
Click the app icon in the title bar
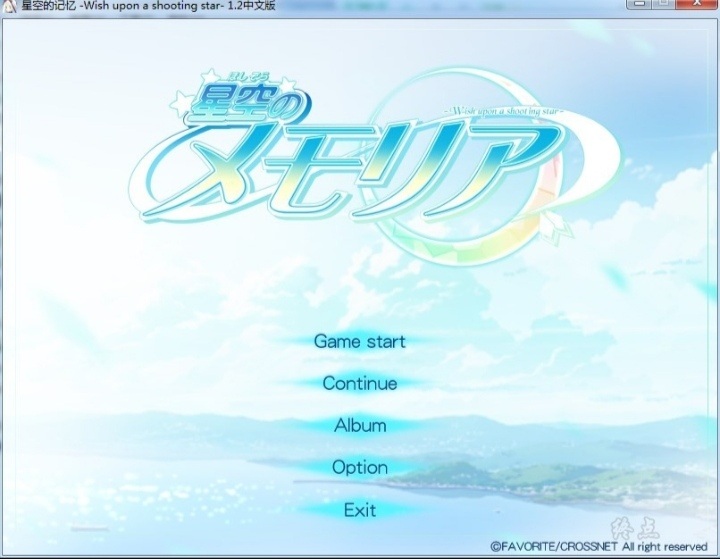tap(10, 6)
